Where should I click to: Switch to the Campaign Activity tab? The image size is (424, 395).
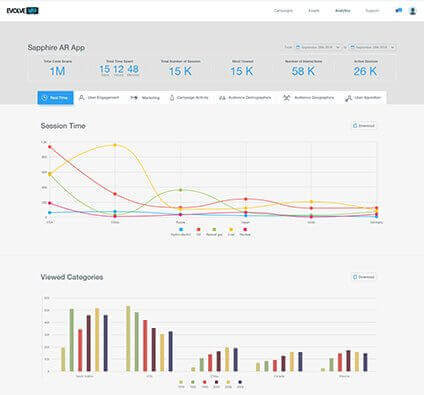click(x=189, y=98)
